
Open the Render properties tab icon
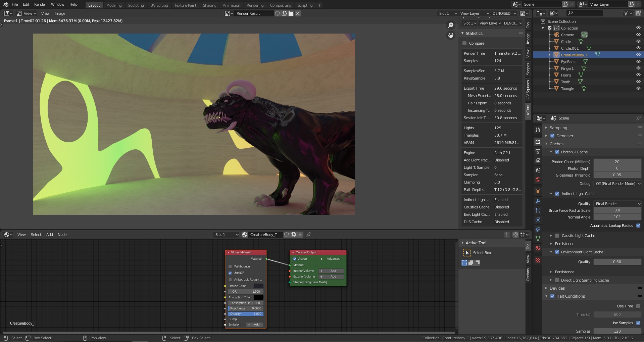(x=538, y=142)
